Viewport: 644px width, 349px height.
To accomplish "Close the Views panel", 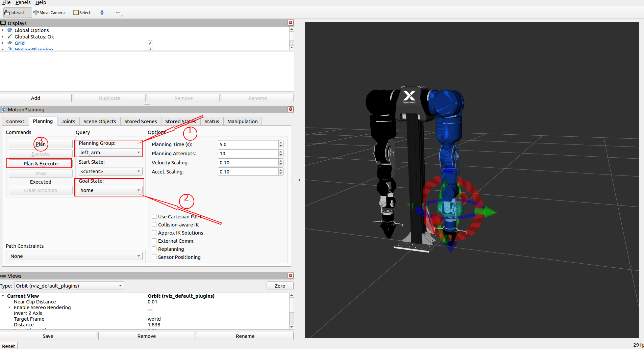I will coord(290,276).
